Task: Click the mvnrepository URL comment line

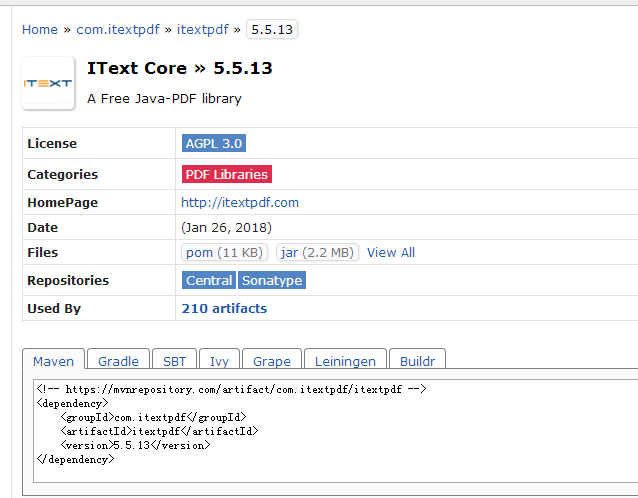Action: click(x=231, y=389)
